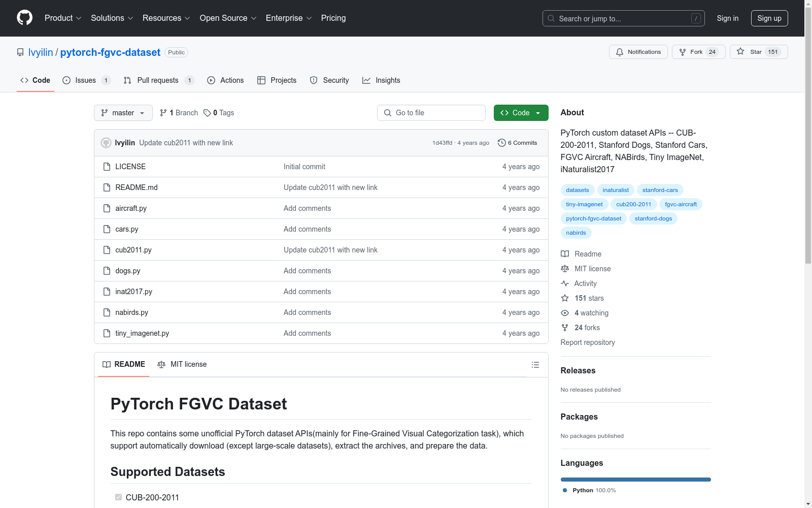
Task: Open the Pricing page
Action: click(333, 18)
